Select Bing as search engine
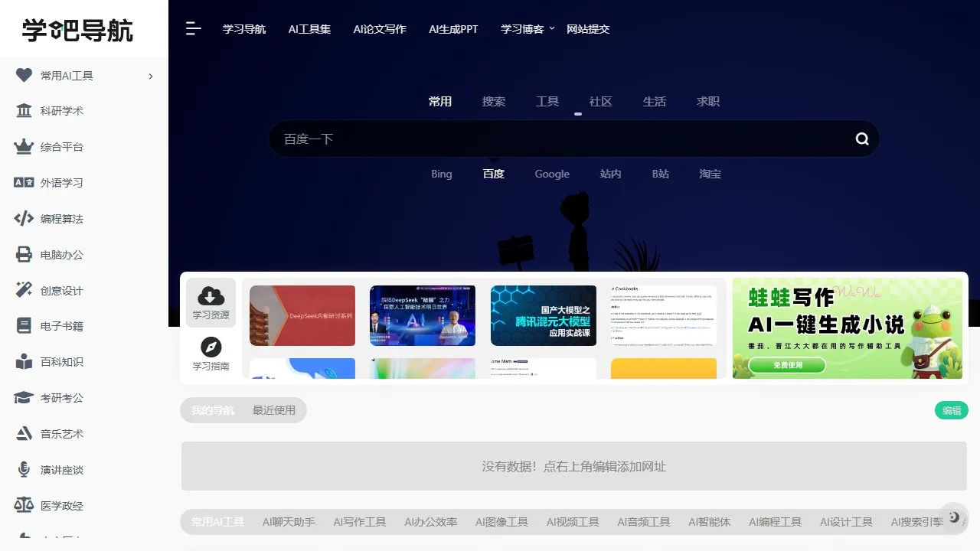This screenshot has height=551, width=980. point(442,174)
